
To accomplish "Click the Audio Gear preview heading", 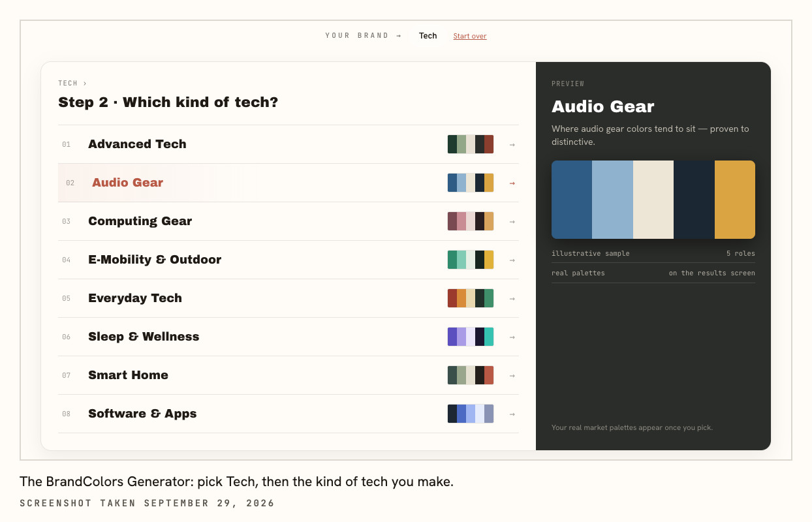I will 602,107.
